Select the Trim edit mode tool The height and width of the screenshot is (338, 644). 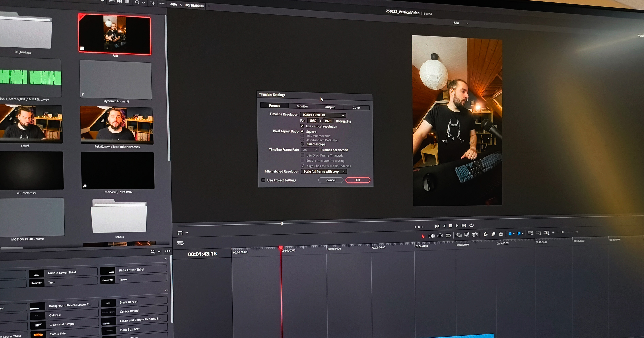(431, 236)
